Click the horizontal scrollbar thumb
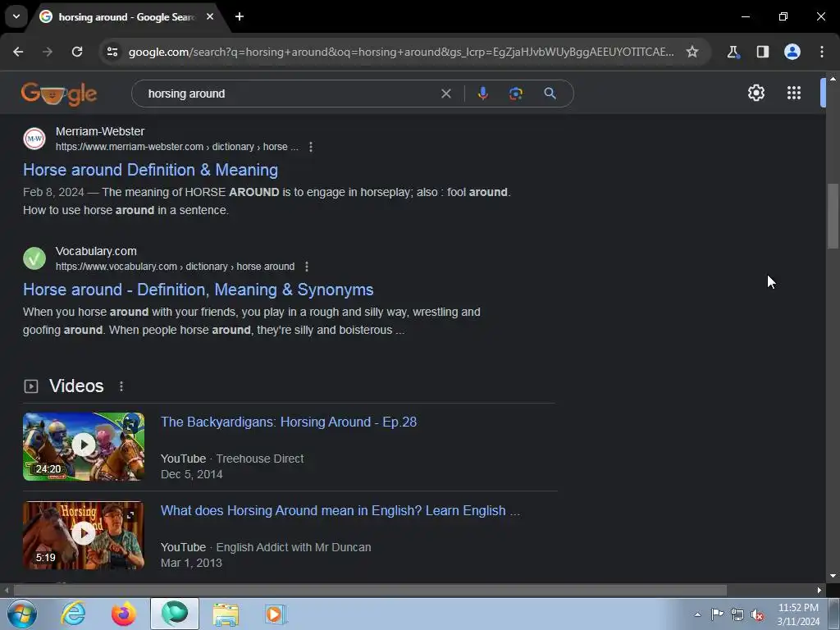The height and width of the screenshot is (630, 840). click(370, 591)
